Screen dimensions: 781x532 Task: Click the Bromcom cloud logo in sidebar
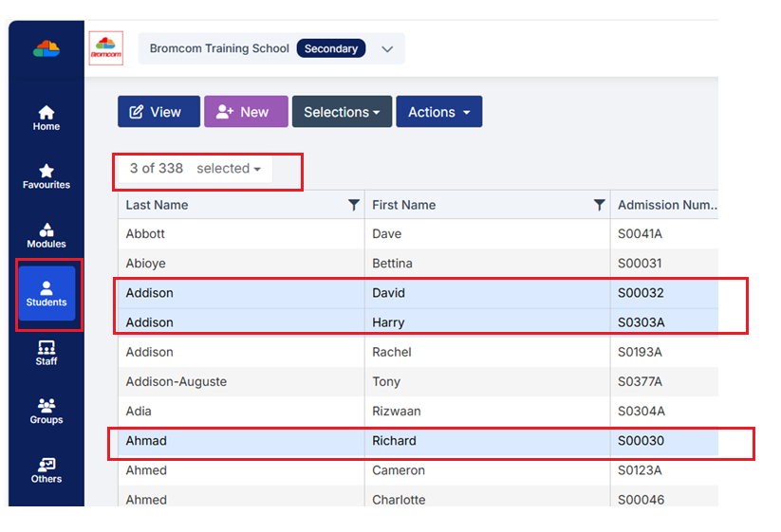coord(46,48)
